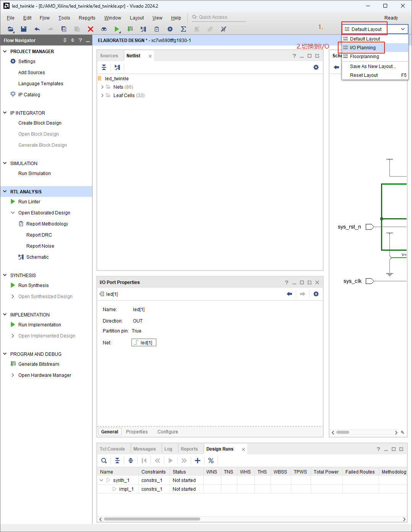Viewport: 412px width, 532px height.
Task: Collapse the RTL ANALYSIS section
Action: pyautogui.click(x=5, y=191)
